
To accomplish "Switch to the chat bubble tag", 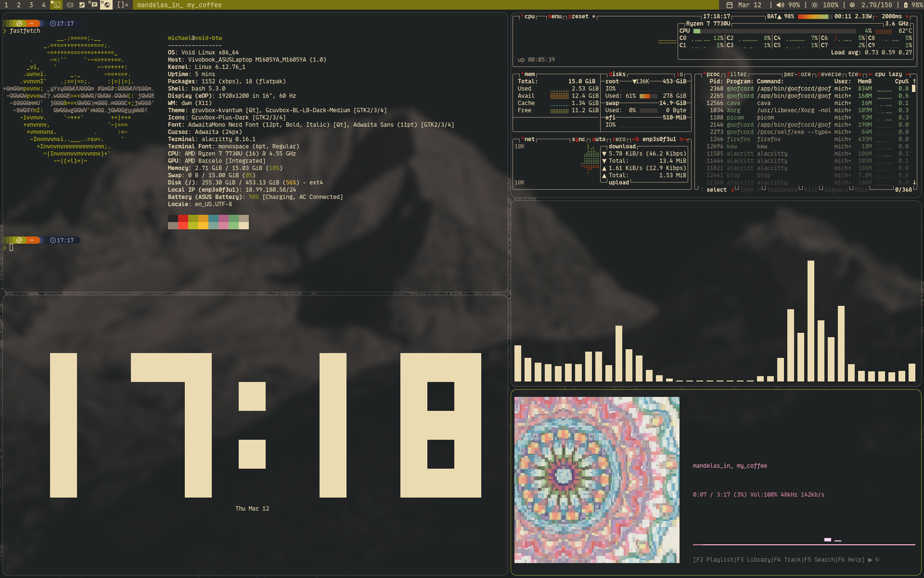I will [x=93, y=5].
